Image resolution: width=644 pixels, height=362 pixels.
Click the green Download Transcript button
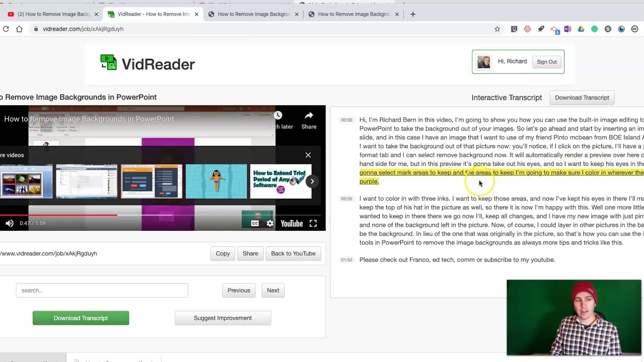(x=81, y=318)
